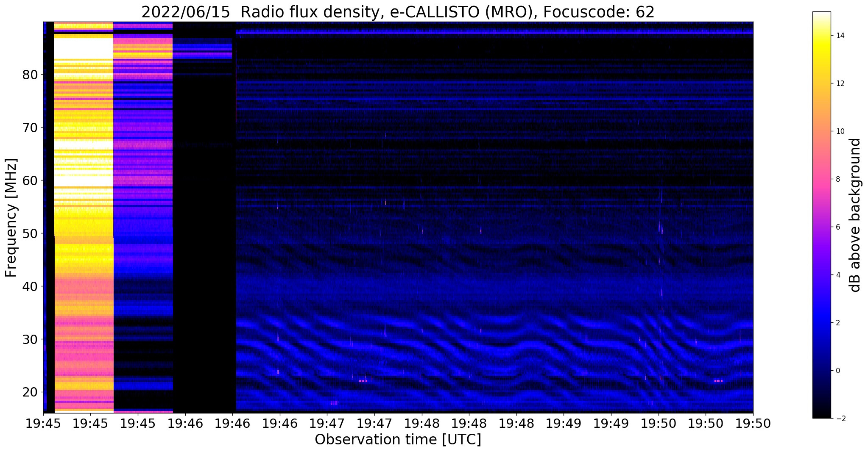Click the colorbar tick label 14
This screenshot has width=868, height=452.
coord(839,36)
